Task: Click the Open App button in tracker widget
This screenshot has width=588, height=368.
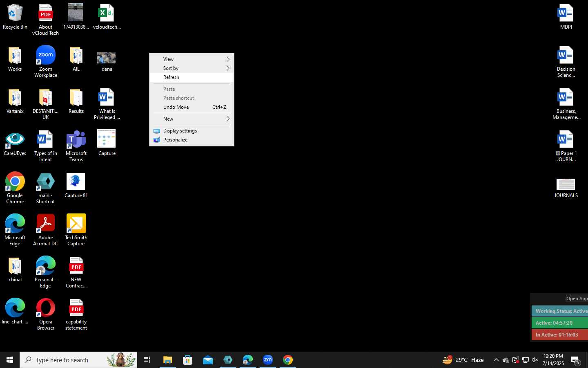Action: coord(577,298)
